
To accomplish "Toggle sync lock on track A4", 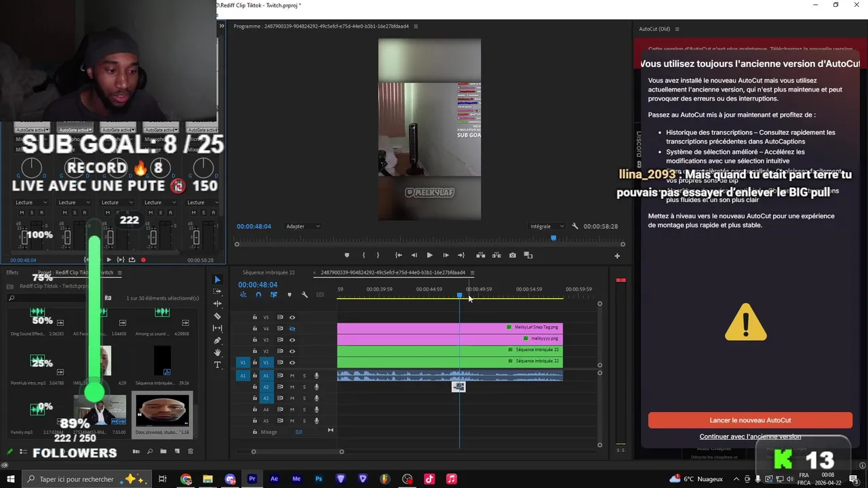I will (x=280, y=409).
